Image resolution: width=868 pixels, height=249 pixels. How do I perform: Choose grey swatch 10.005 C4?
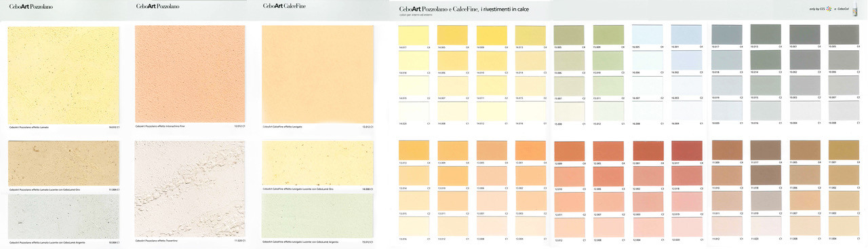click(x=844, y=35)
